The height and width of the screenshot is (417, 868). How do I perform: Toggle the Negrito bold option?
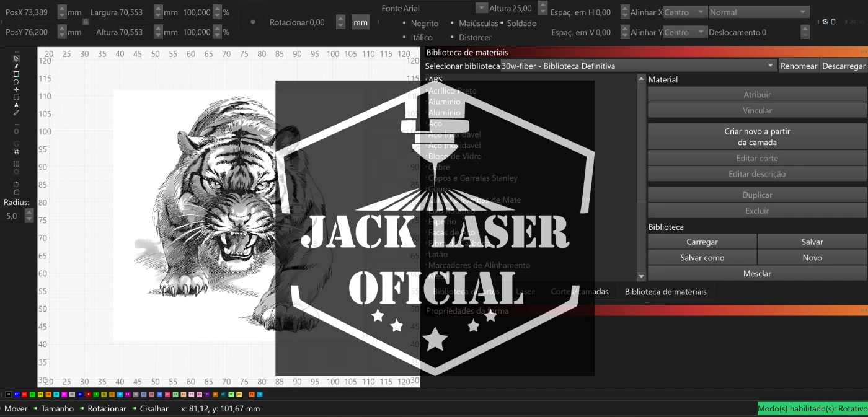(x=424, y=24)
